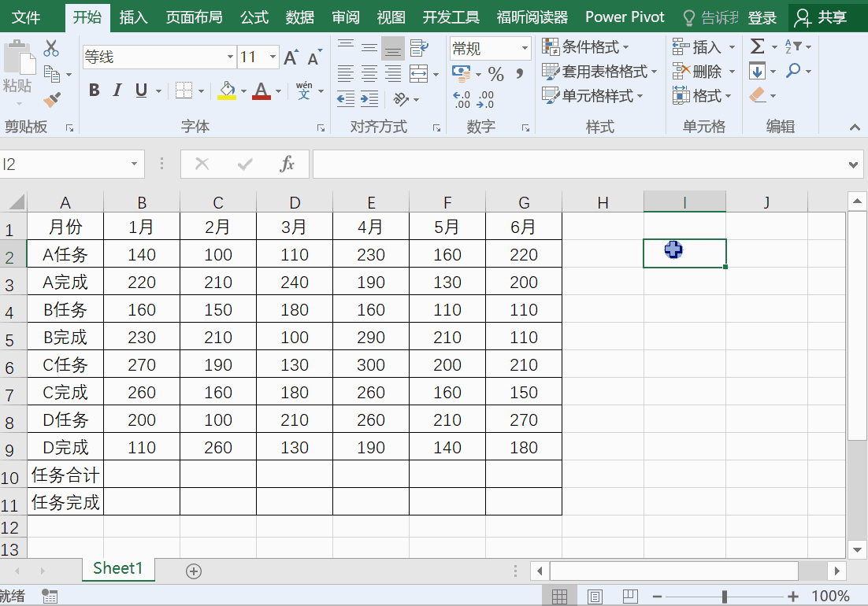868x606 pixels.
Task: Click the Copy icon in clipboard group
Action: [52, 73]
